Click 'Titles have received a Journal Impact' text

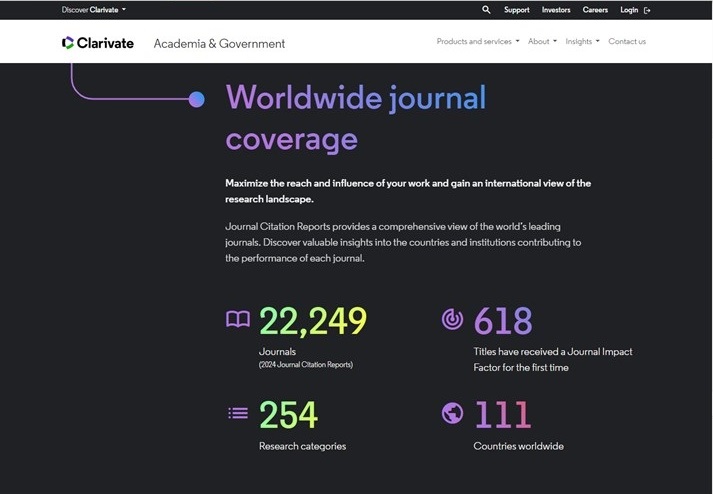tap(553, 352)
